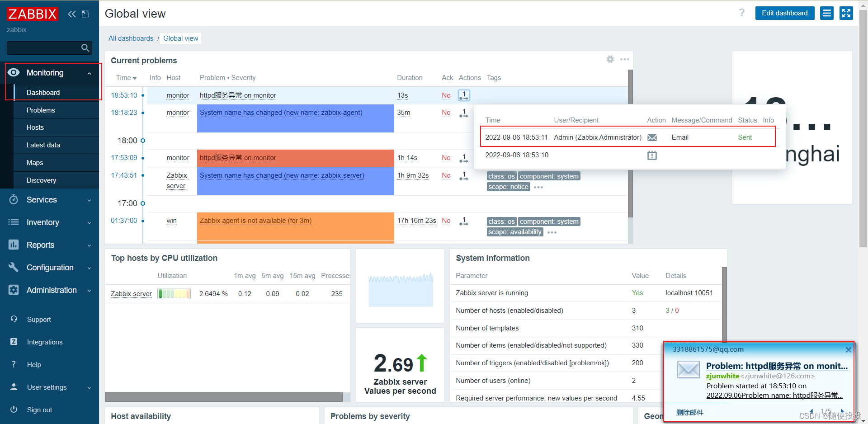This screenshot has width=868, height=424.
Task: Expand the Administration menu chevron
Action: [x=90, y=291]
